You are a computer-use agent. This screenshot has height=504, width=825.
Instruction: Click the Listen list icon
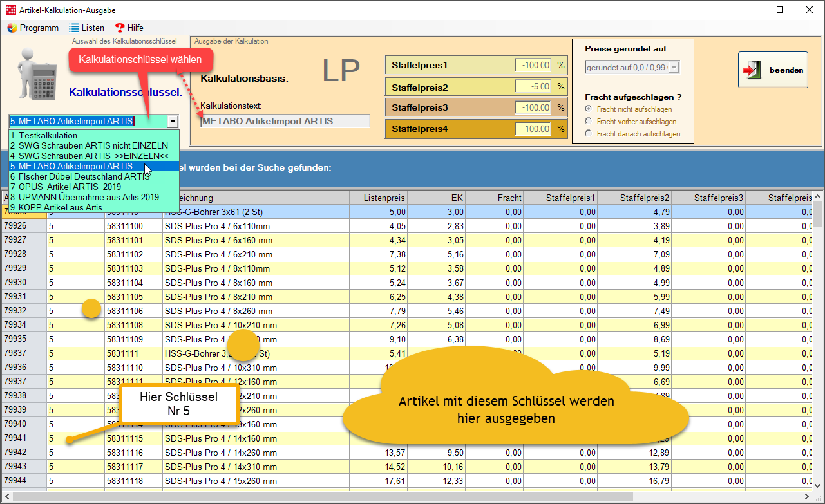pyautogui.click(x=74, y=28)
